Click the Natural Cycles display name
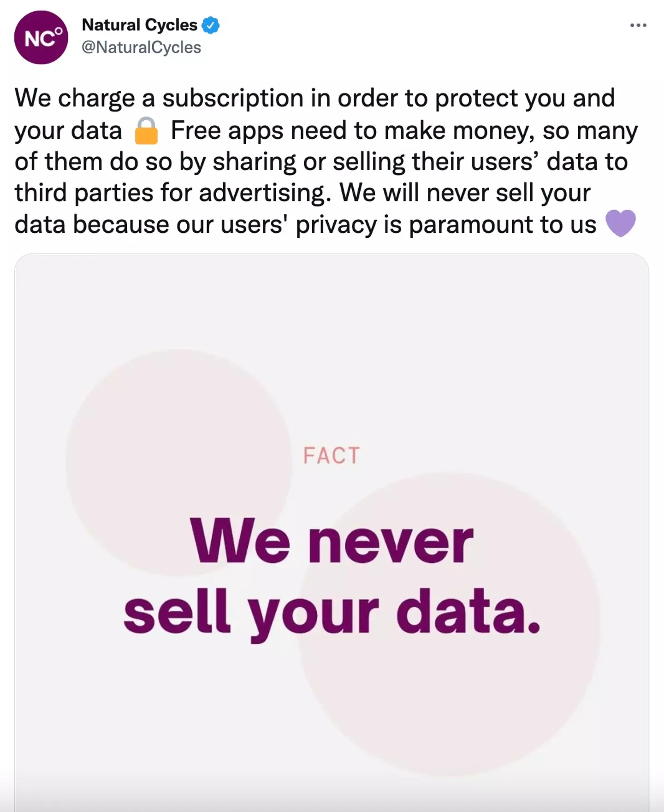The image size is (664, 812). pyautogui.click(x=139, y=25)
